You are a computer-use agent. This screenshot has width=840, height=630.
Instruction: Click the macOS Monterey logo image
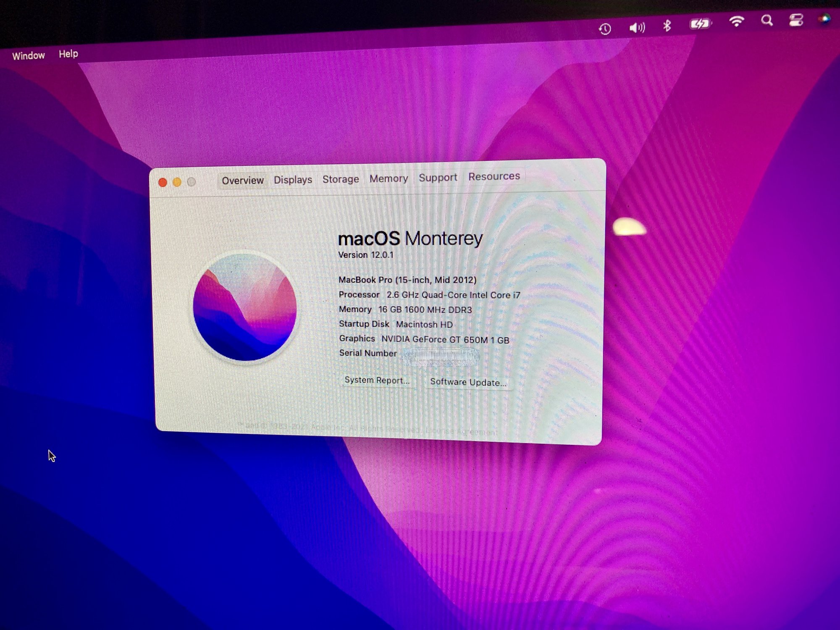tap(245, 307)
